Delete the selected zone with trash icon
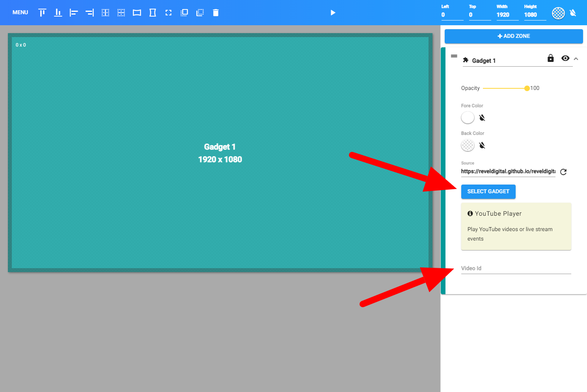The width and height of the screenshot is (587, 392). (216, 13)
